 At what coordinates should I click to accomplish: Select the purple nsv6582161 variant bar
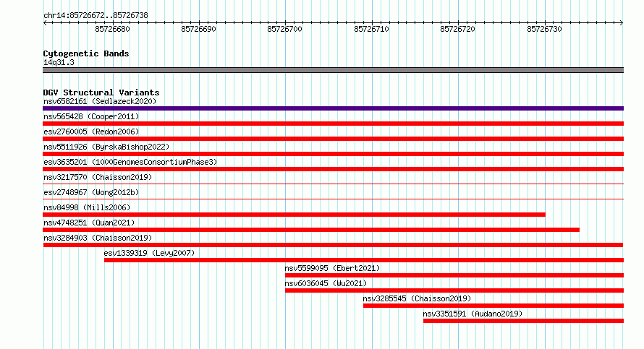[333, 108]
